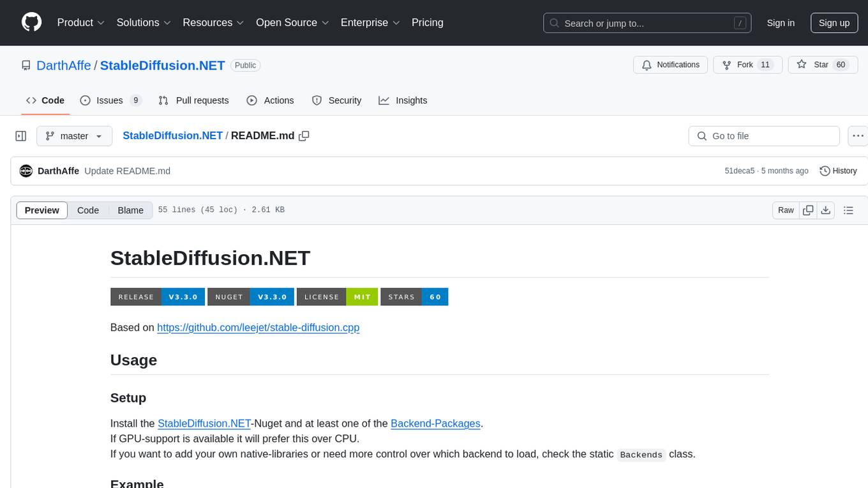868x488 pixels.
Task: Click the License MIT badge
Action: (337, 296)
